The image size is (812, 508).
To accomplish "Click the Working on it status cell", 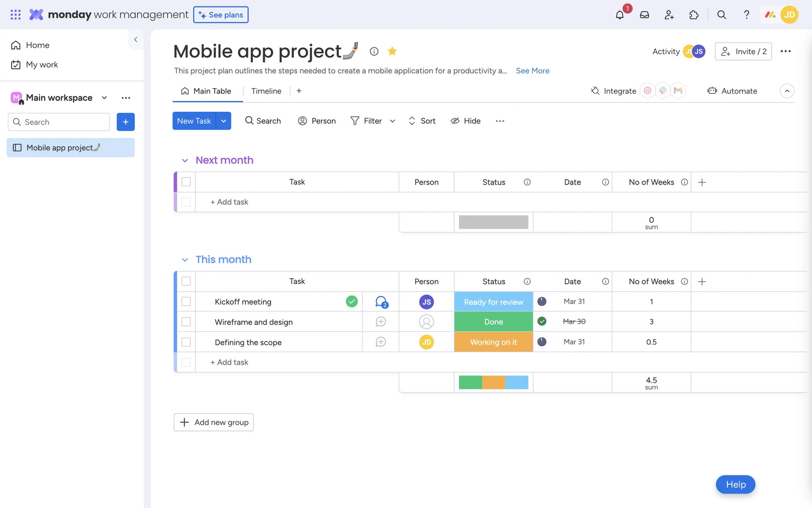I will point(493,342).
